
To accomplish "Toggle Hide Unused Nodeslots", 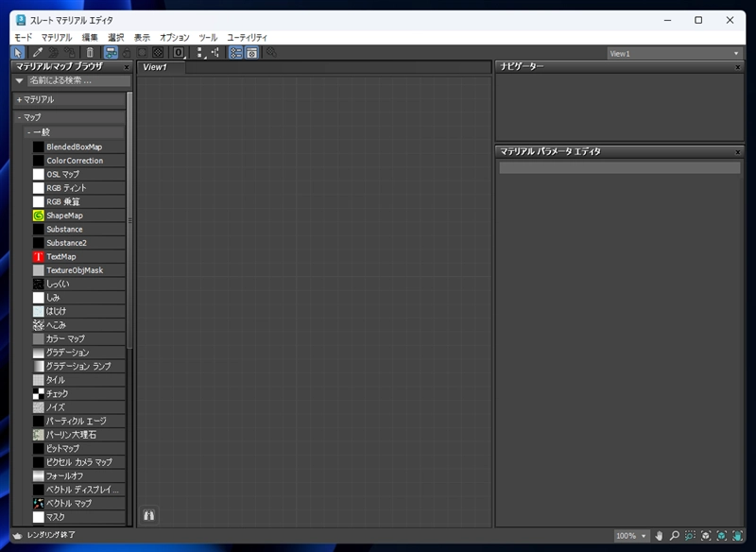I will (x=127, y=53).
